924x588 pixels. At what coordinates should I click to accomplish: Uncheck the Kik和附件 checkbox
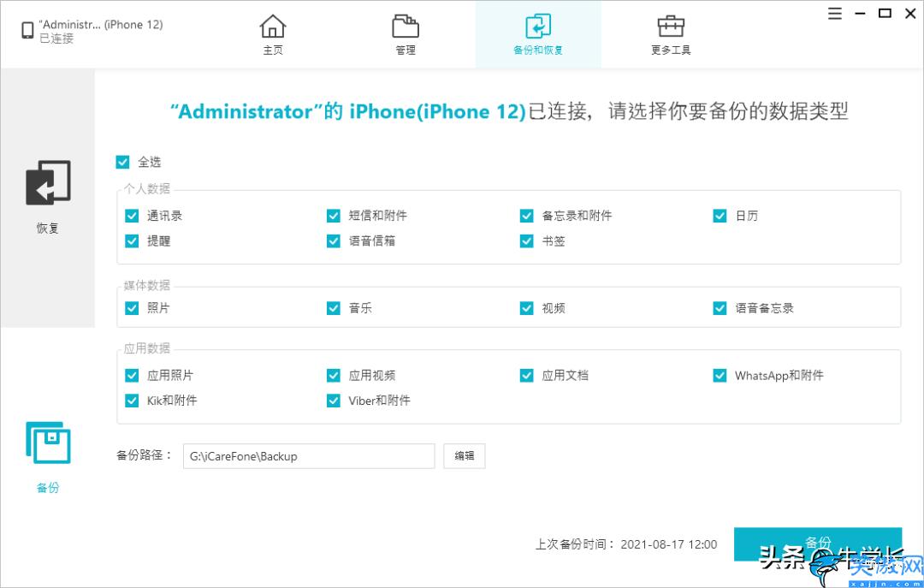132,401
